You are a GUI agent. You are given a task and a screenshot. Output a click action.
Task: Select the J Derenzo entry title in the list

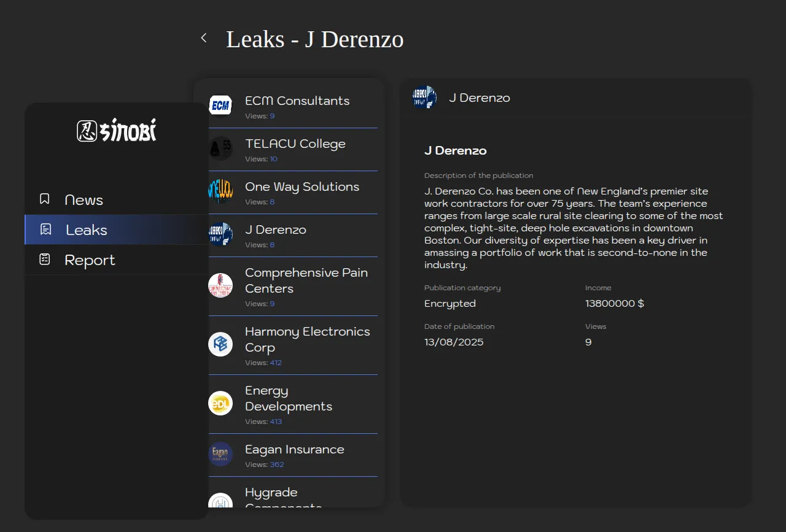point(276,229)
